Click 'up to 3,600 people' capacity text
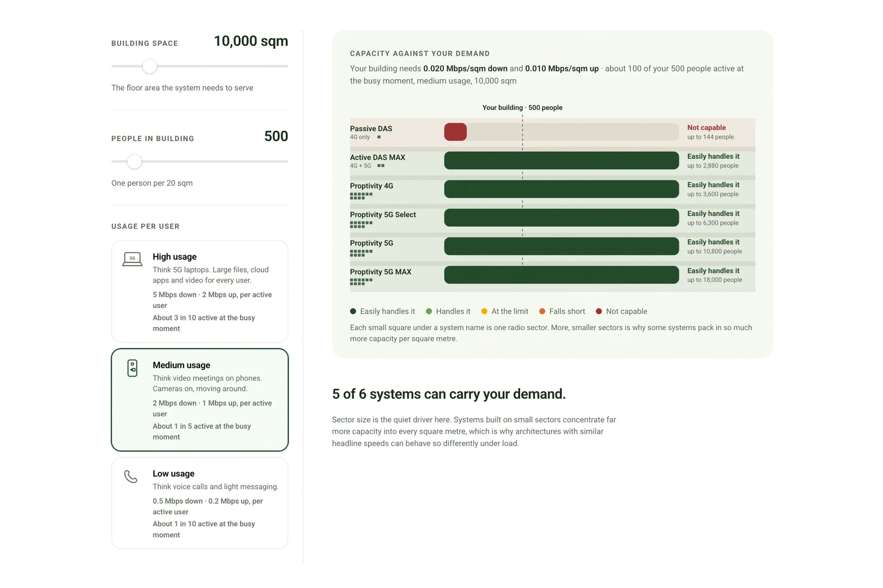The height and width of the screenshot is (588, 883). [x=712, y=194]
